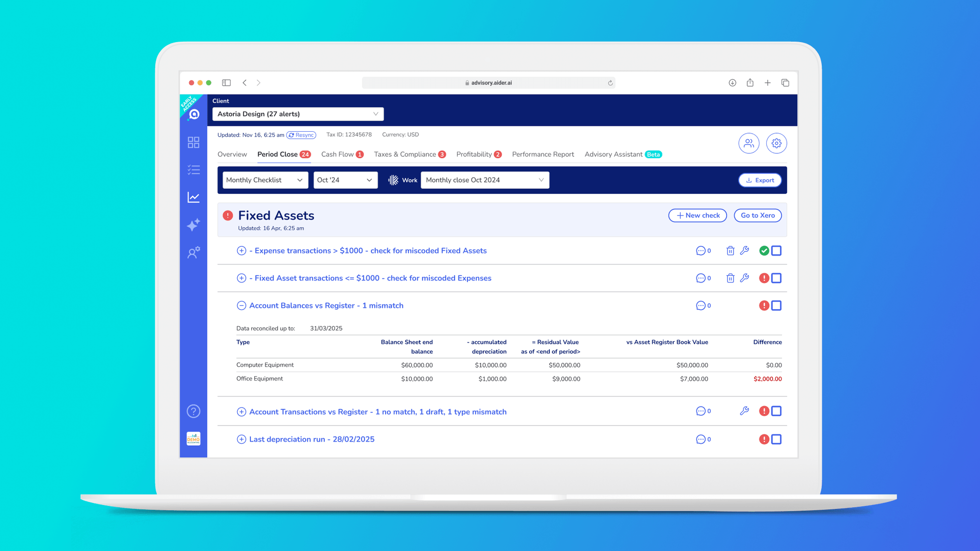This screenshot has height=551, width=980.
Task: Collapse Account Balances vs Register section
Action: 241,306
